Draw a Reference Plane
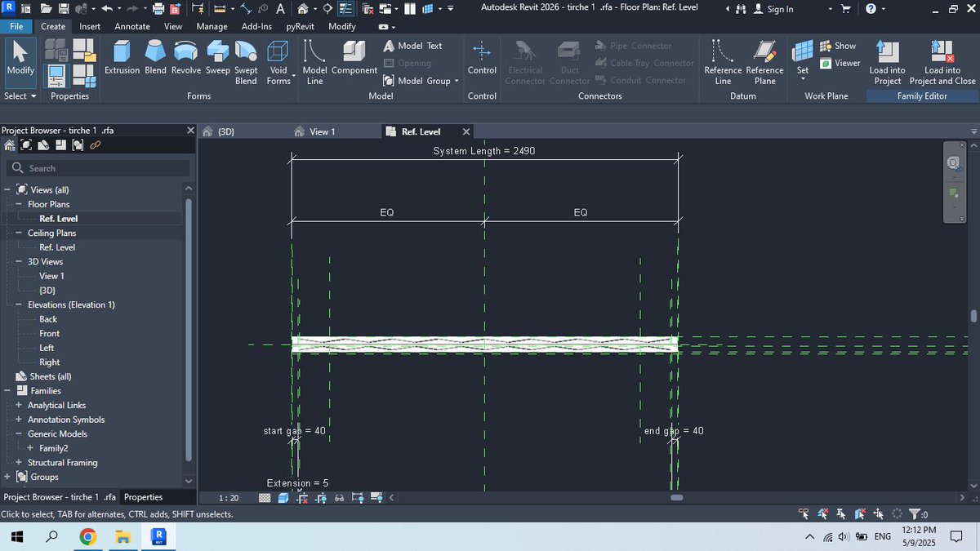 pos(765,62)
